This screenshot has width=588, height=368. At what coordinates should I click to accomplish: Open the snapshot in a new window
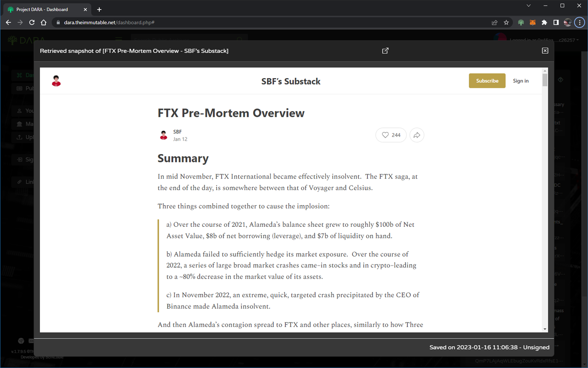[385, 51]
